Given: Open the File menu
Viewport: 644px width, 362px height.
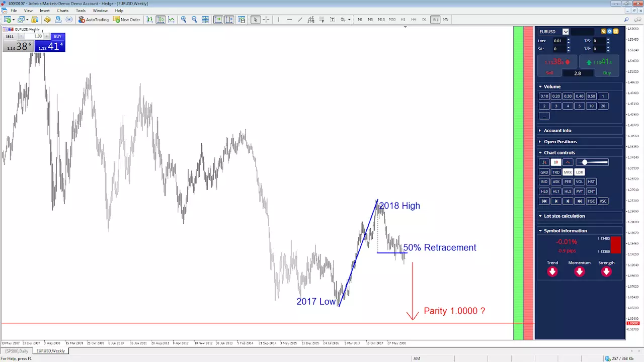Looking at the screenshot, I should pos(14,11).
